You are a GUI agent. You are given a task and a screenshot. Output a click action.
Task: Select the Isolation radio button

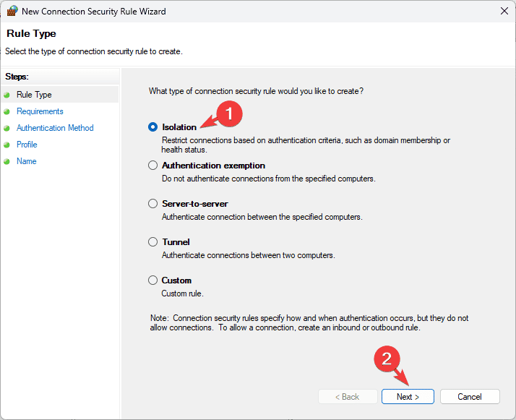(x=152, y=127)
